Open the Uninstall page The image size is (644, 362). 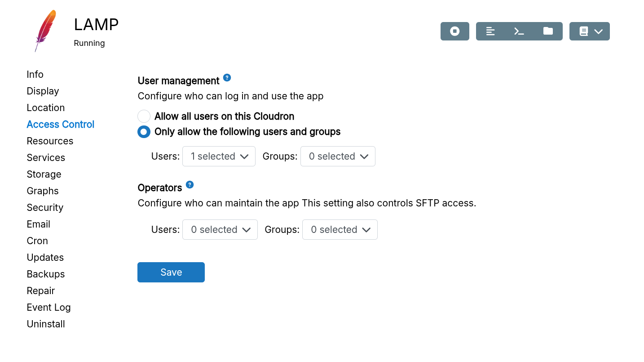pyautogui.click(x=46, y=324)
